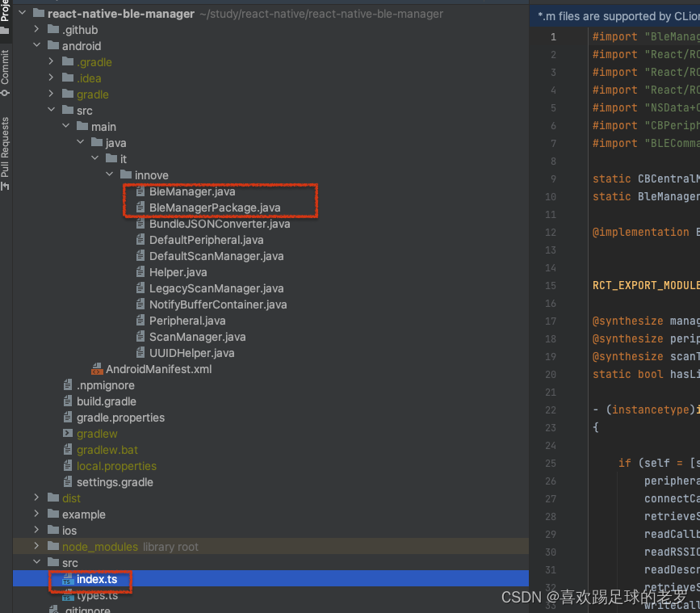Image resolution: width=700 pixels, height=613 pixels.
Task: Select ScanManager.java file
Action: click(197, 337)
